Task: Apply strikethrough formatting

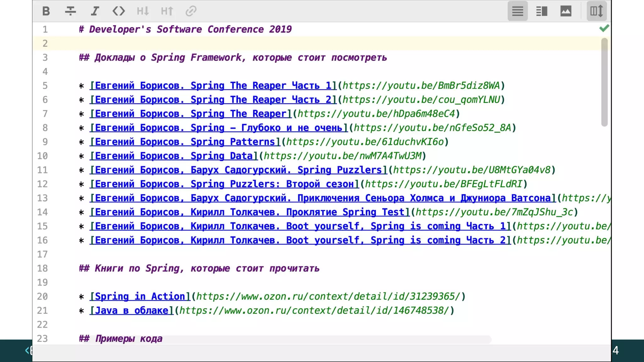Action: [70, 11]
